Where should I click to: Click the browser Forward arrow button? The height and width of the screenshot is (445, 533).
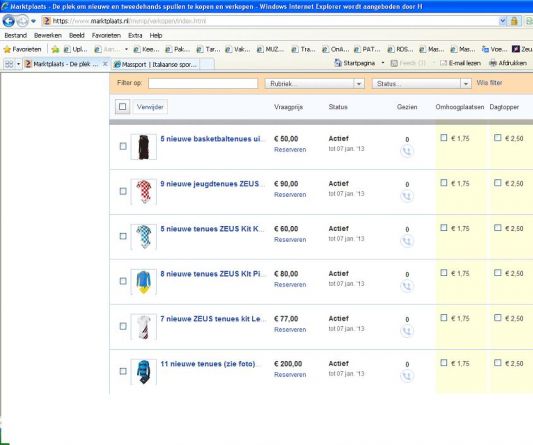[x=22, y=21]
